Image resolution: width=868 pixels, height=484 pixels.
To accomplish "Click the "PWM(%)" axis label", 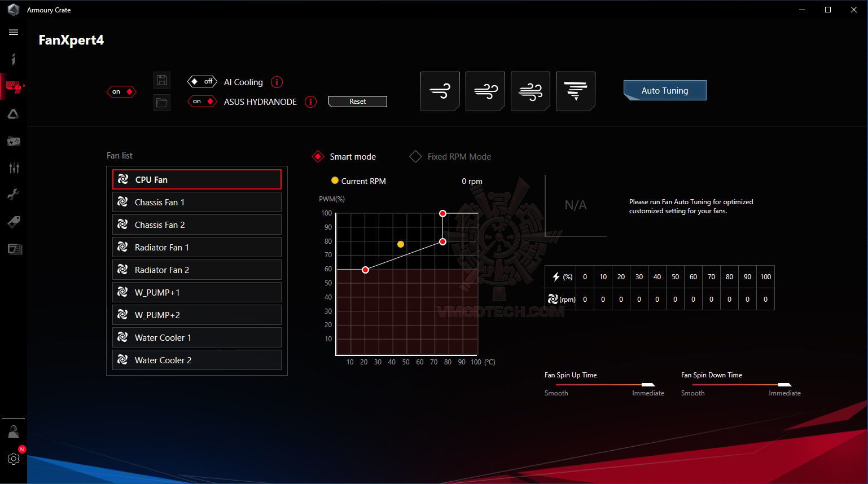I will [x=332, y=199].
